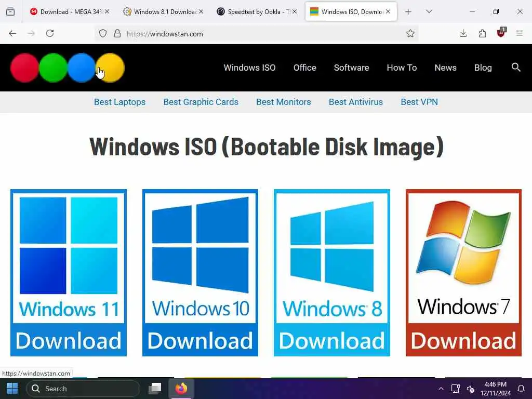Image resolution: width=532 pixels, height=399 pixels.
Task: Click the muted volume tray icon
Action: pyautogui.click(x=470, y=389)
